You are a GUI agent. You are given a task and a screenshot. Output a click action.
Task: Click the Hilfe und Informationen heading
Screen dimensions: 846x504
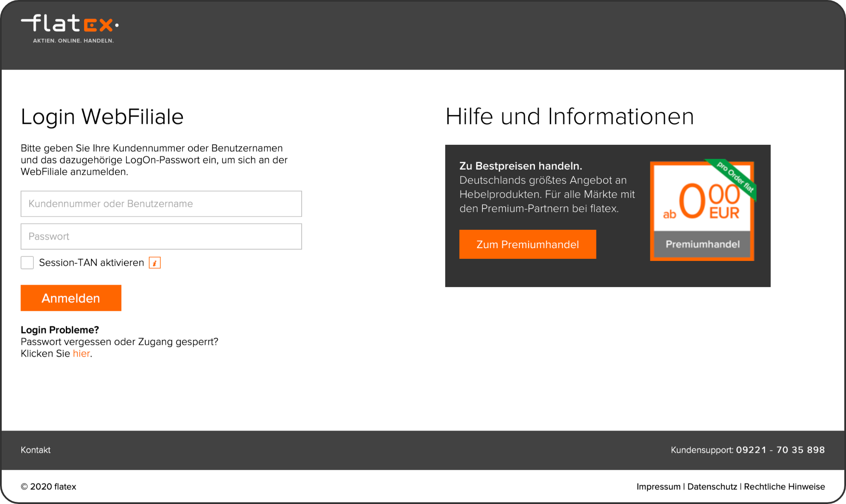(569, 117)
